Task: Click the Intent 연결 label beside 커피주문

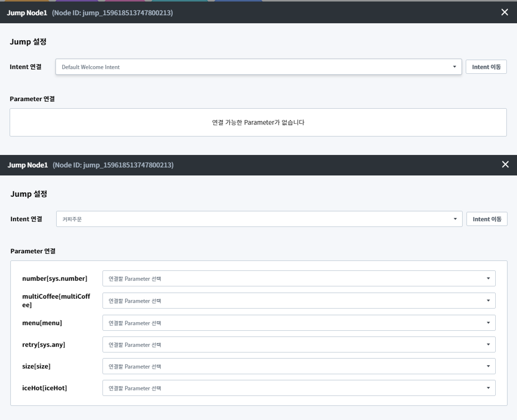Action: (x=26, y=219)
